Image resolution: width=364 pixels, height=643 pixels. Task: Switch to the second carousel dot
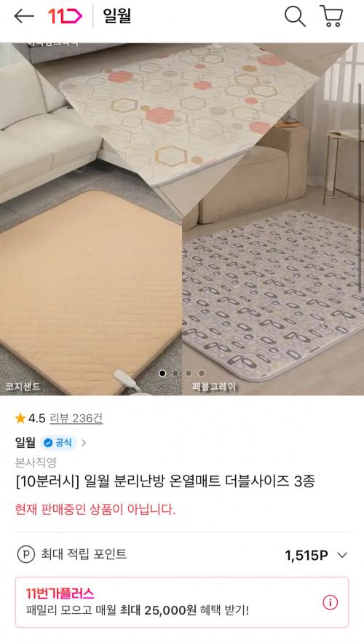point(175,373)
